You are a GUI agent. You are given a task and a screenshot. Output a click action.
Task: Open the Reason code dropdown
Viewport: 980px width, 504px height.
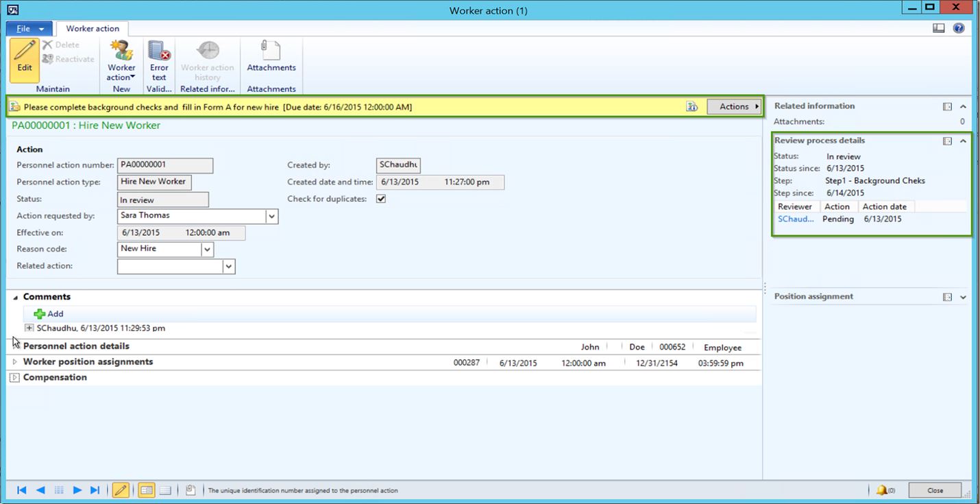click(x=208, y=250)
